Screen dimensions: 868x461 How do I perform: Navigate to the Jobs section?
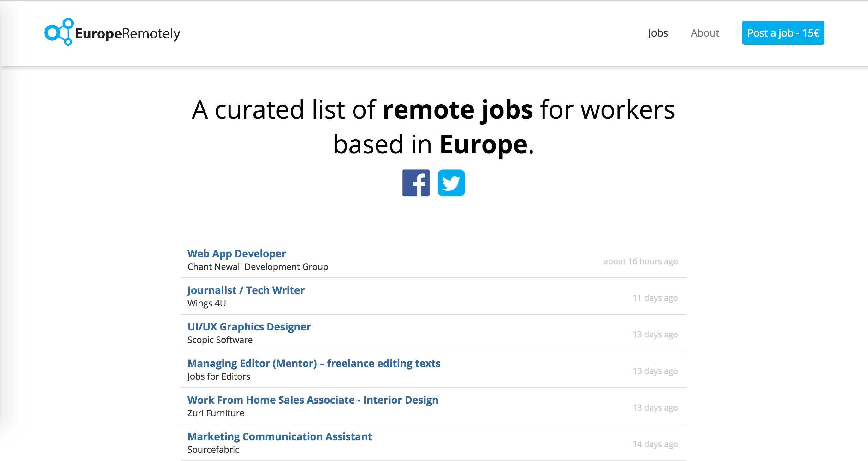(x=657, y=33)
